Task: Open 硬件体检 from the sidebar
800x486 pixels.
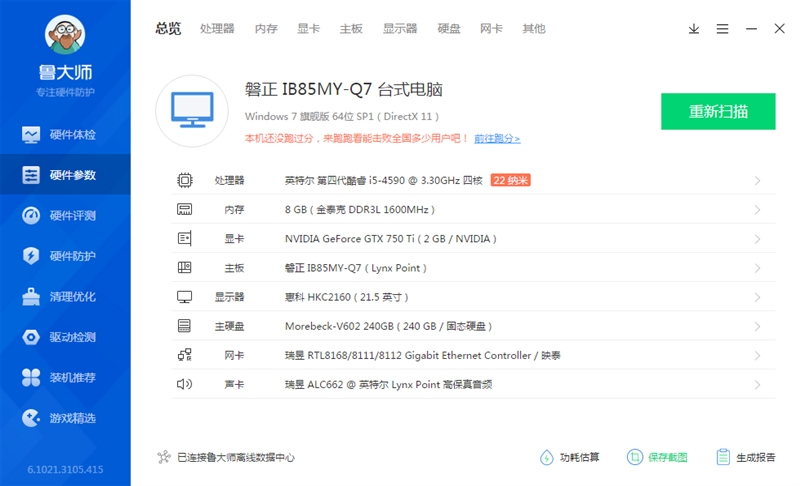Action: coord(65,135)
